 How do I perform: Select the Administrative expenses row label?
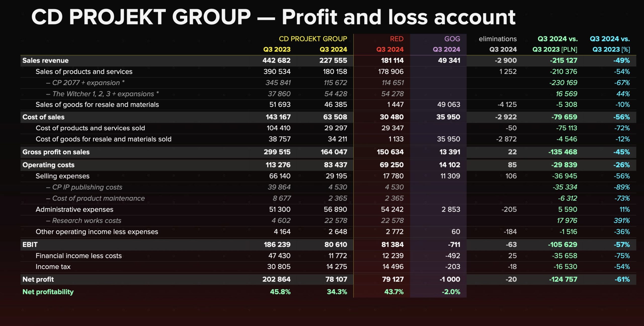74,209
